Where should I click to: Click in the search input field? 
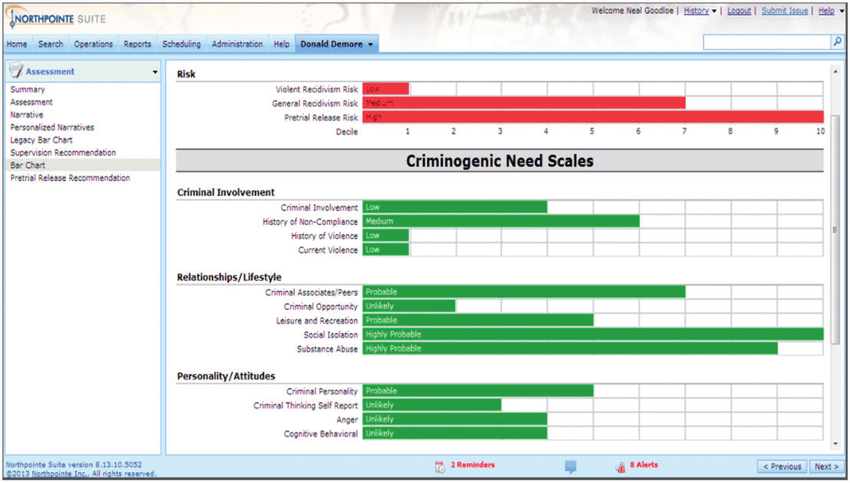pyautogui.click(x=766, y=42)
